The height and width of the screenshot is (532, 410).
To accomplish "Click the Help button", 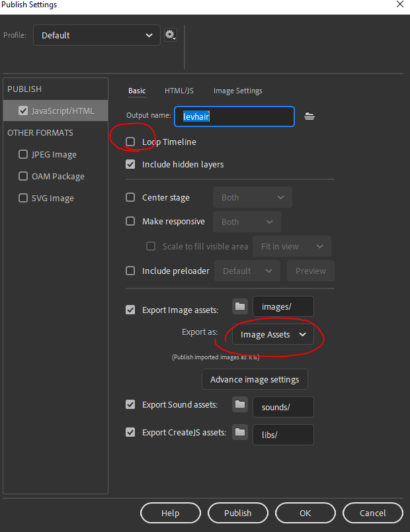I will 170,513.
